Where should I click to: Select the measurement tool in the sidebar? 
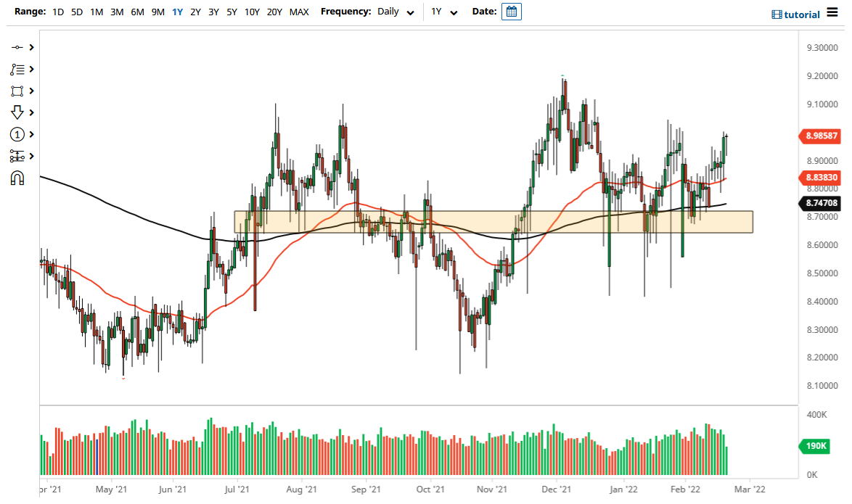pyautogui.click(x=18, y=156)
